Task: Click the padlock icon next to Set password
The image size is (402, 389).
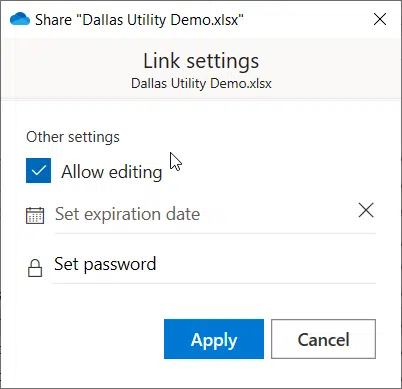Action: click(35, 268)
